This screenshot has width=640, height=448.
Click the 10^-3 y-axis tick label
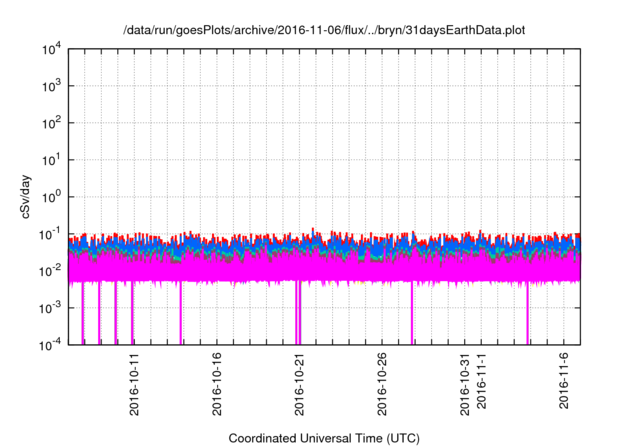point(51,308)
